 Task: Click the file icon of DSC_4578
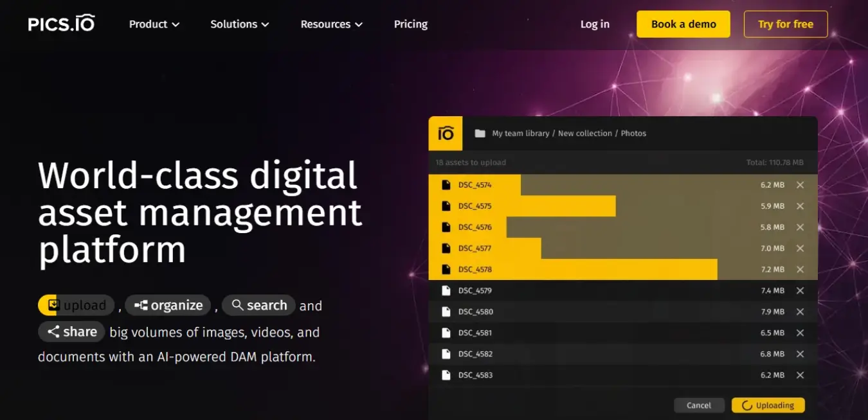[446, 270]
